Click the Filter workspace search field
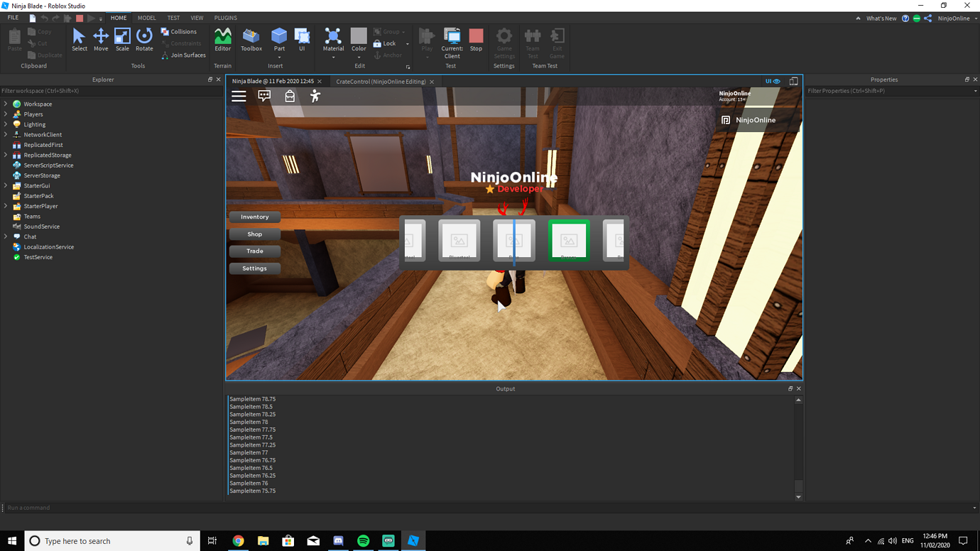 pos(111,91)
